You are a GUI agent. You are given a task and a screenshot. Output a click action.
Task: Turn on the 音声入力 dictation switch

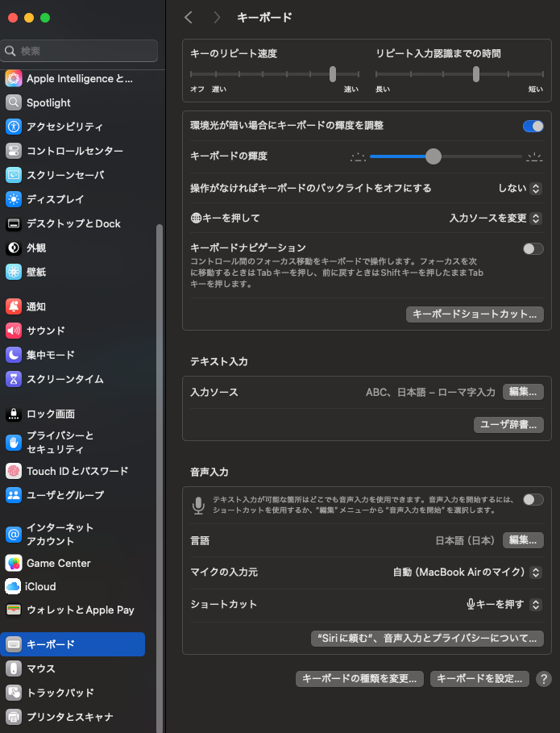pyautogui.click(x=533, y=500)
